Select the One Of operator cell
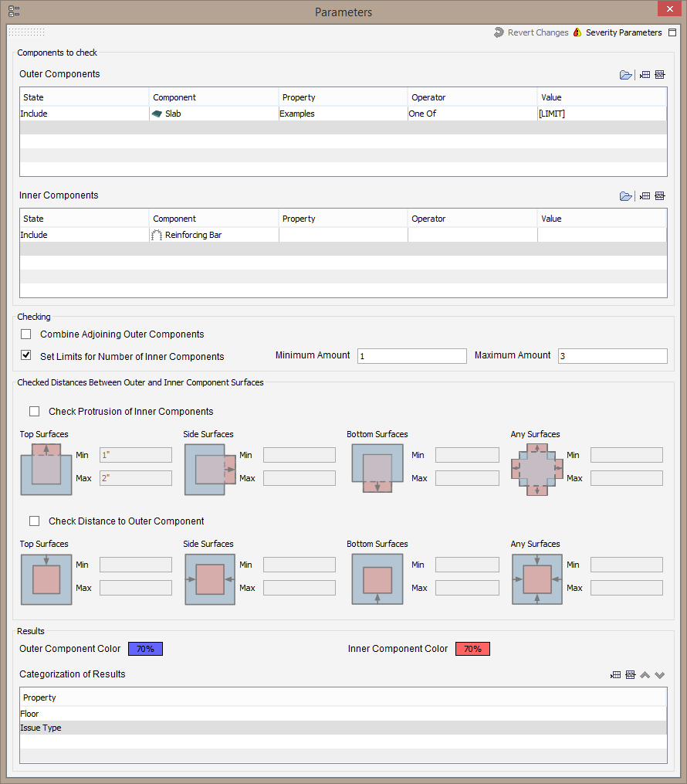 tap(472, 114)
